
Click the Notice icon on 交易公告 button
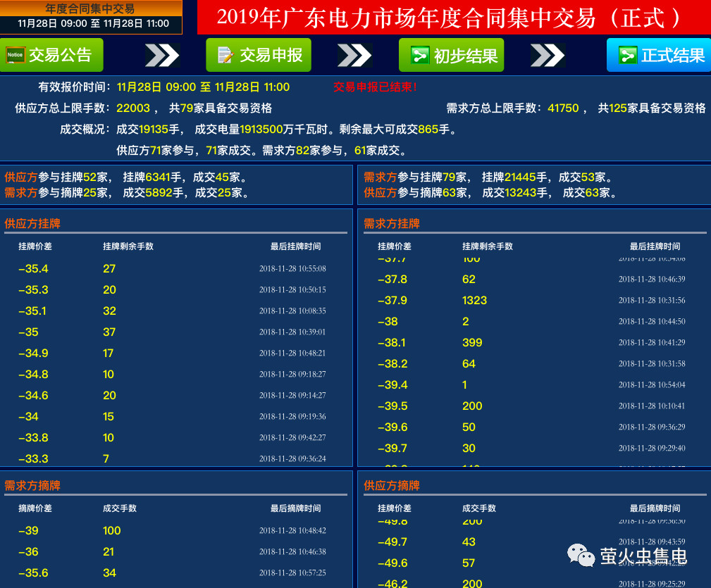pos(16,55)
